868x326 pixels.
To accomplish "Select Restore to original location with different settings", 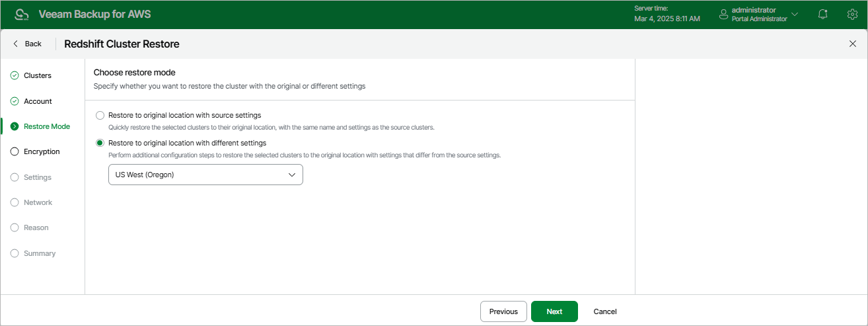I will tap(100, 143).
